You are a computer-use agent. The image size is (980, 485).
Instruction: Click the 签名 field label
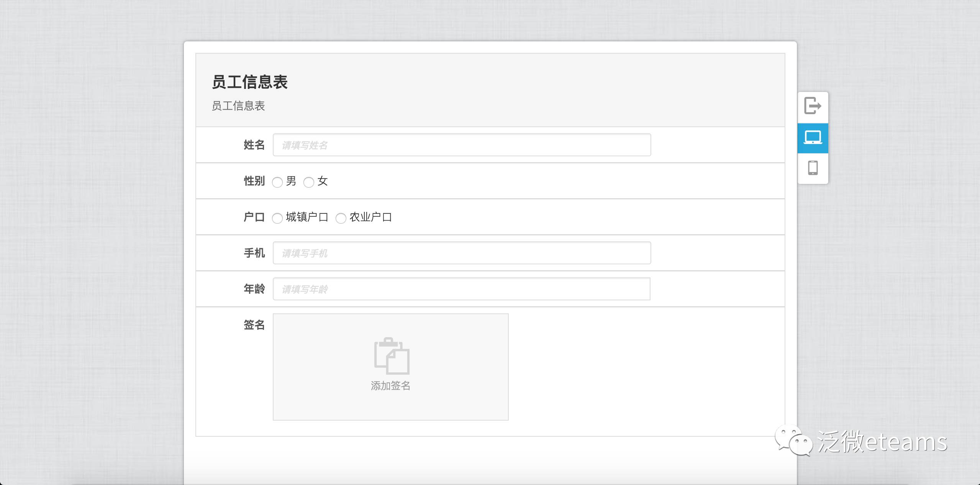[254, 325]
